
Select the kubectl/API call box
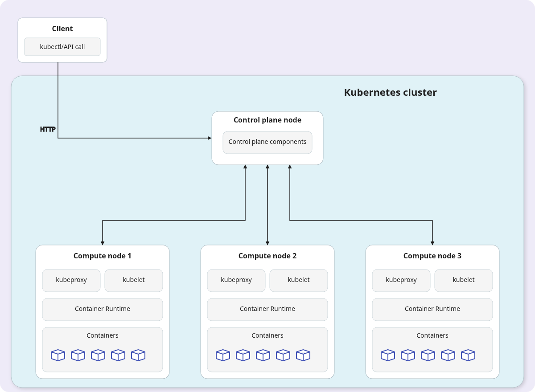point(62,47)
